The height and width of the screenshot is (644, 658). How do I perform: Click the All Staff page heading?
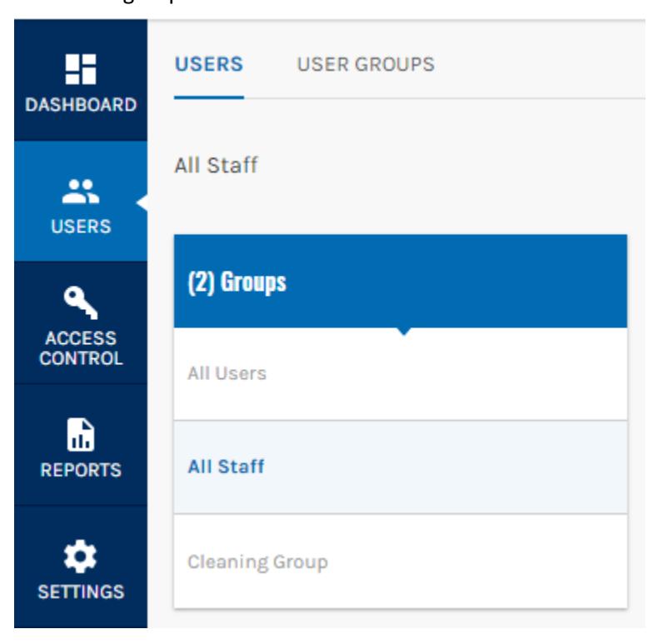pyautogui.click(x=216, y=165)
